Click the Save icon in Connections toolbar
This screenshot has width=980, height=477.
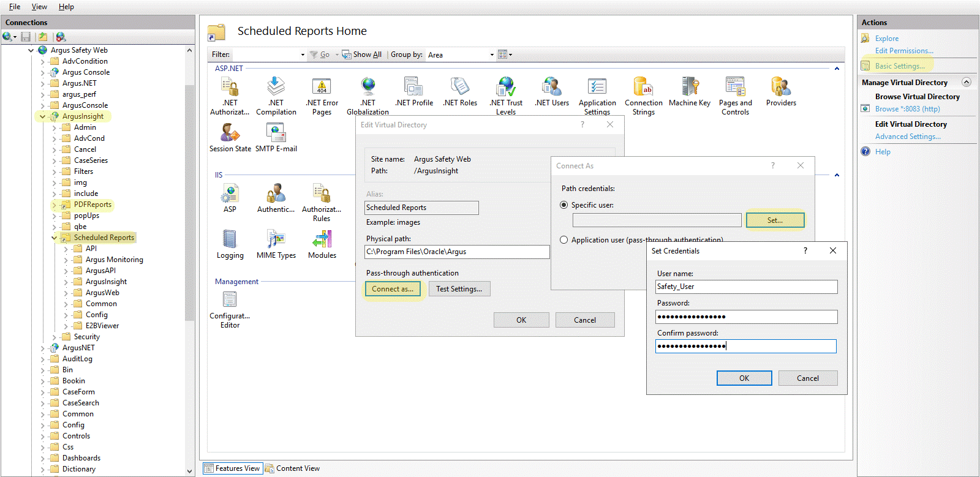[x=26, y=37]
